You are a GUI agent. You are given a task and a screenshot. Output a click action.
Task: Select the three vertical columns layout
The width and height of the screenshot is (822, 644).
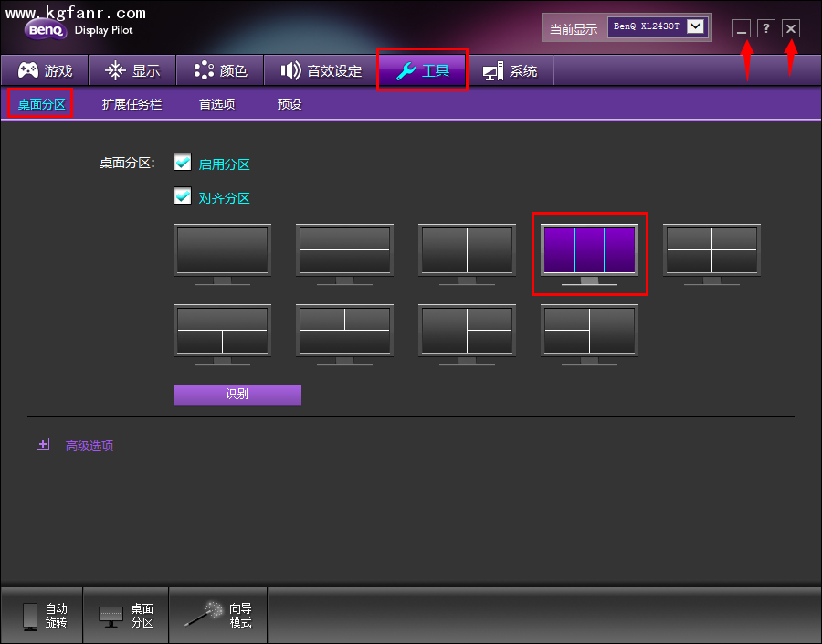click(x=589, y=249)
